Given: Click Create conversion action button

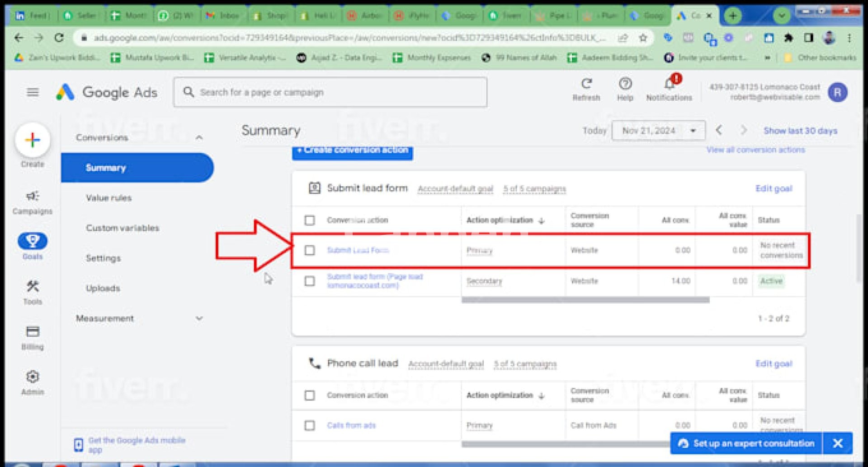Looking at the screenshot, I should click(x=352, y=151).
